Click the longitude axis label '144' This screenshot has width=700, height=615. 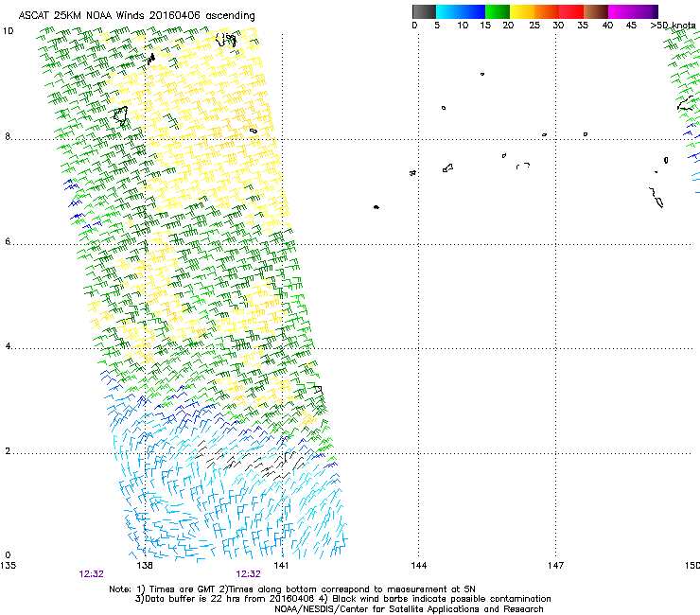[418, 566]
